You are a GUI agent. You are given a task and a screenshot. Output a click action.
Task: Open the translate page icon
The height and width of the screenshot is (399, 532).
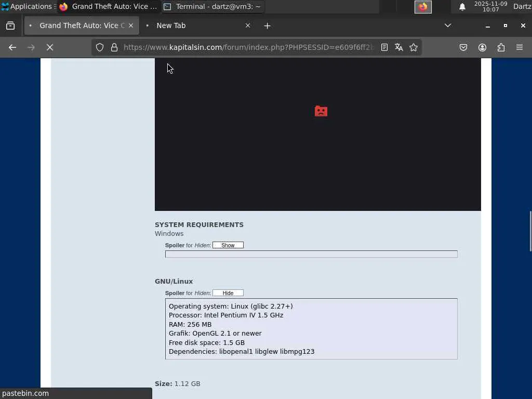tap(398, 47)
